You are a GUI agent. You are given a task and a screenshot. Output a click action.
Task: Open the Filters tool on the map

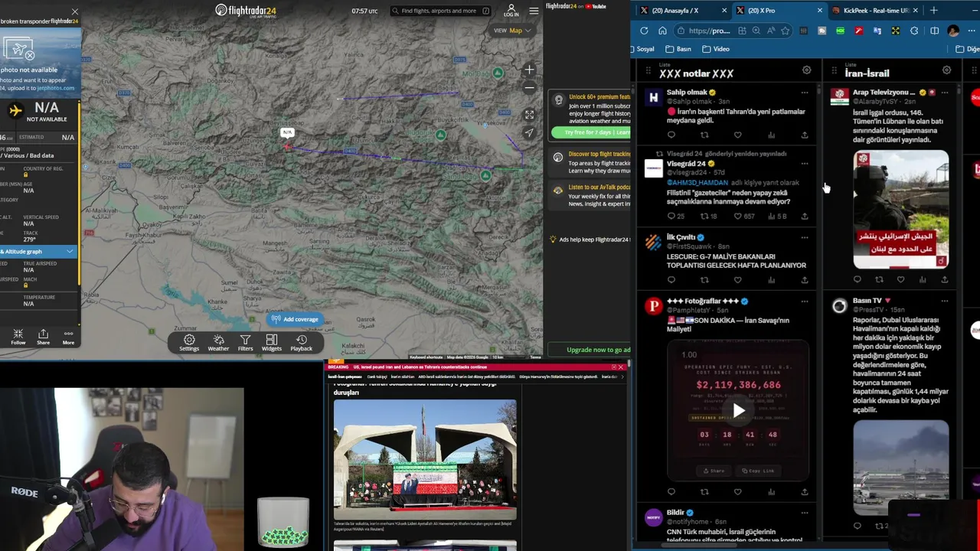(245, 343)
